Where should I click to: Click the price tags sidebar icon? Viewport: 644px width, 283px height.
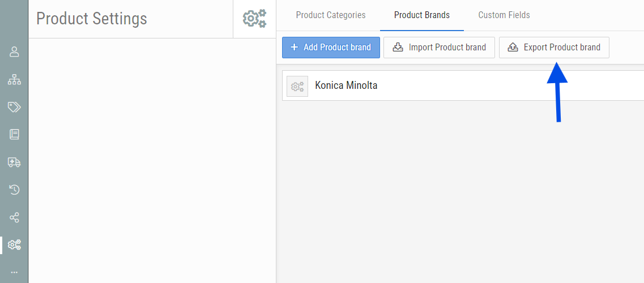[14, 107]
